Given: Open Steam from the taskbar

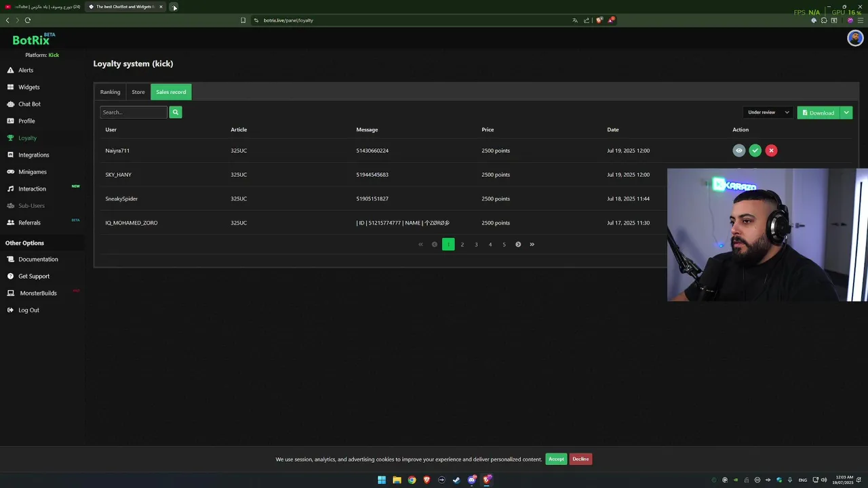Looking at the screenshot, I should 456,480.
